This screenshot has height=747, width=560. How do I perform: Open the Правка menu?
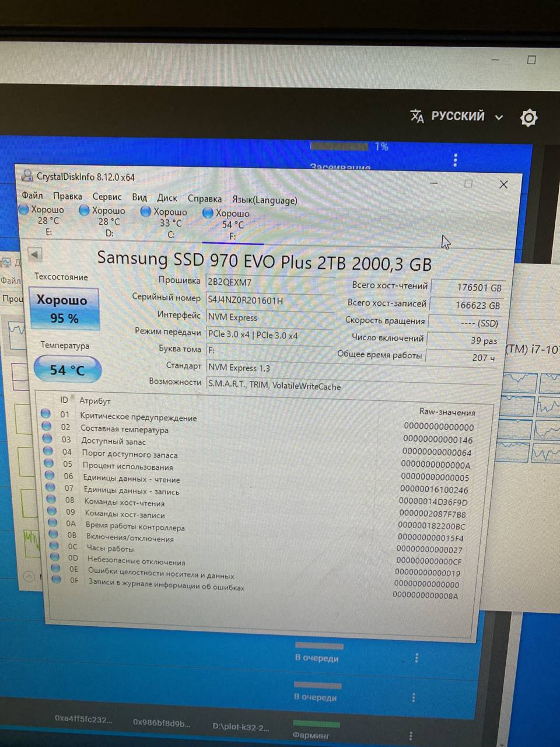click(67, 196)
